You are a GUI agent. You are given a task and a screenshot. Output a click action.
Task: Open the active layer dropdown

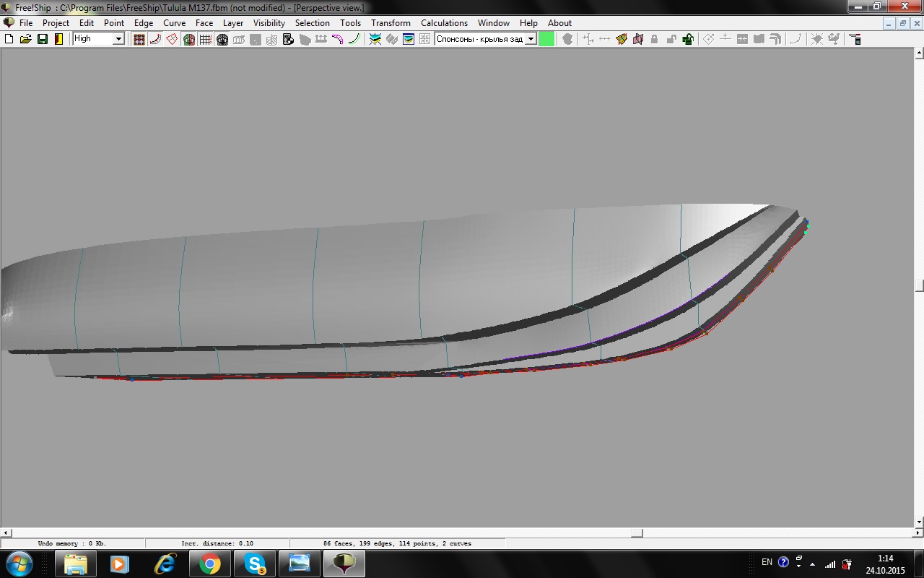(531, 39)
